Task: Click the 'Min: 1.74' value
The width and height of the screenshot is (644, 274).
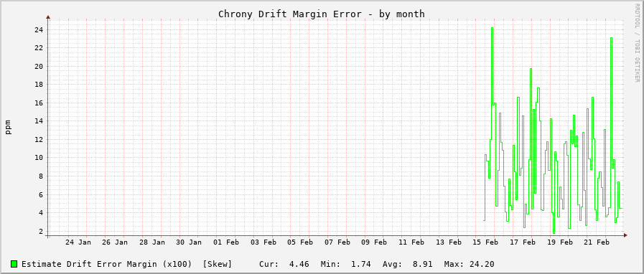Action: (345, 264)
